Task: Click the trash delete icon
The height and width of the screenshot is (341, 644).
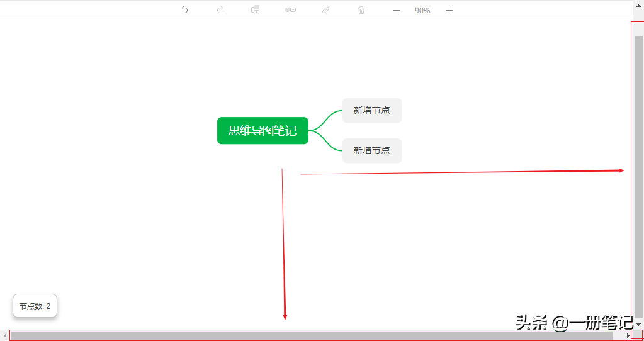Action: coord(361,10)
